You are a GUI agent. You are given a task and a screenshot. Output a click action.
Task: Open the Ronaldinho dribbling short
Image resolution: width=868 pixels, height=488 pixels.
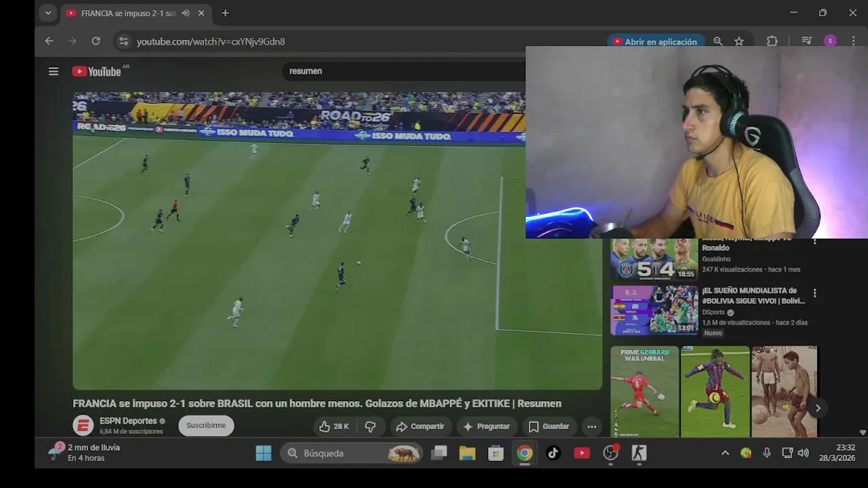(x=715, y=392)
